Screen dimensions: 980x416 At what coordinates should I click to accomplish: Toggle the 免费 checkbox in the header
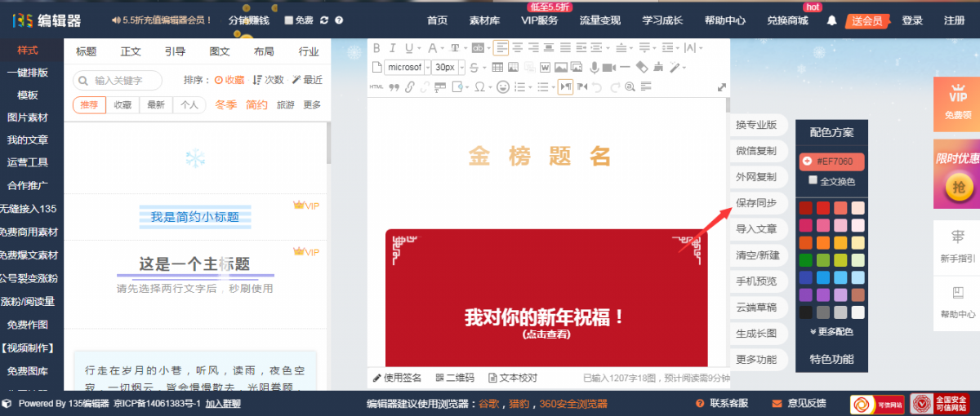pyautogui.click(x=288, y=20)
